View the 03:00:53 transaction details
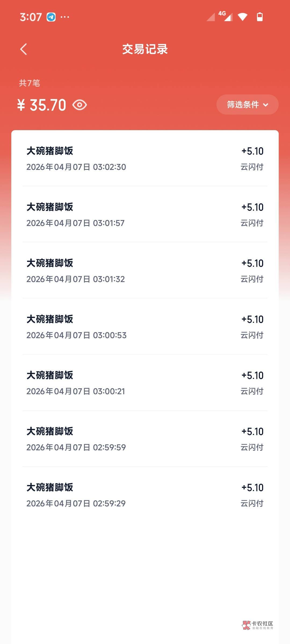 coord(145,327)
